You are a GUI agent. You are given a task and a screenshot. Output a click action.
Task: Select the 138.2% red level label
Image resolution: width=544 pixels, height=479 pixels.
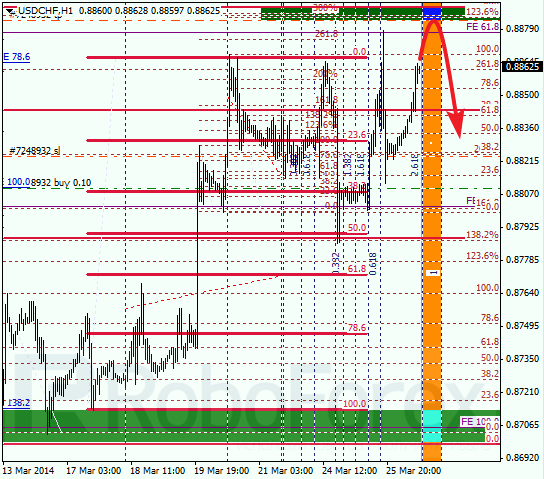482,234
